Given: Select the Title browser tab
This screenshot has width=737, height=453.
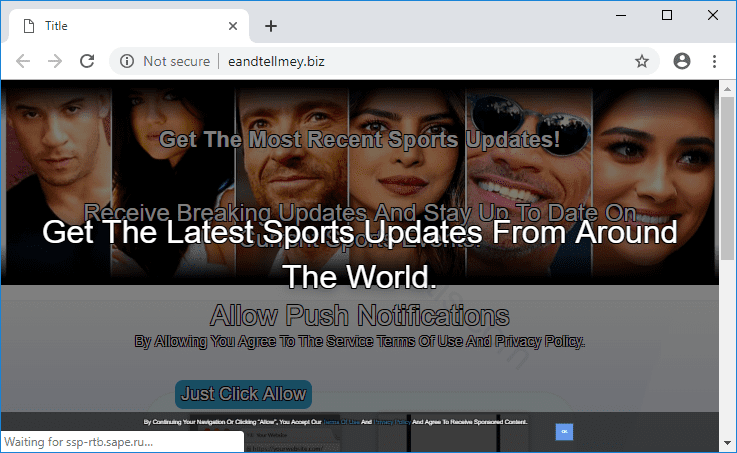Looking at the screenshot, I should pos(120,26).
